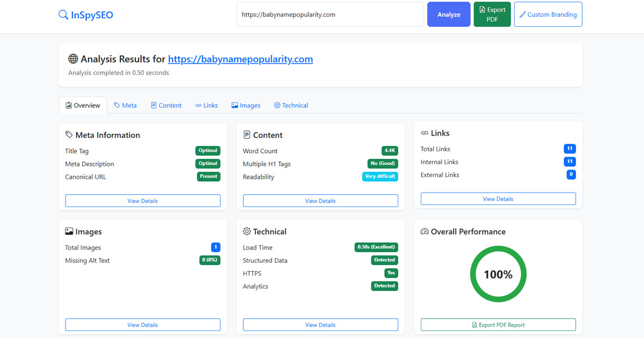Viewport: 644px width, 338px height.
Task: Switch to the Images tab
Action: pos(246,105)
